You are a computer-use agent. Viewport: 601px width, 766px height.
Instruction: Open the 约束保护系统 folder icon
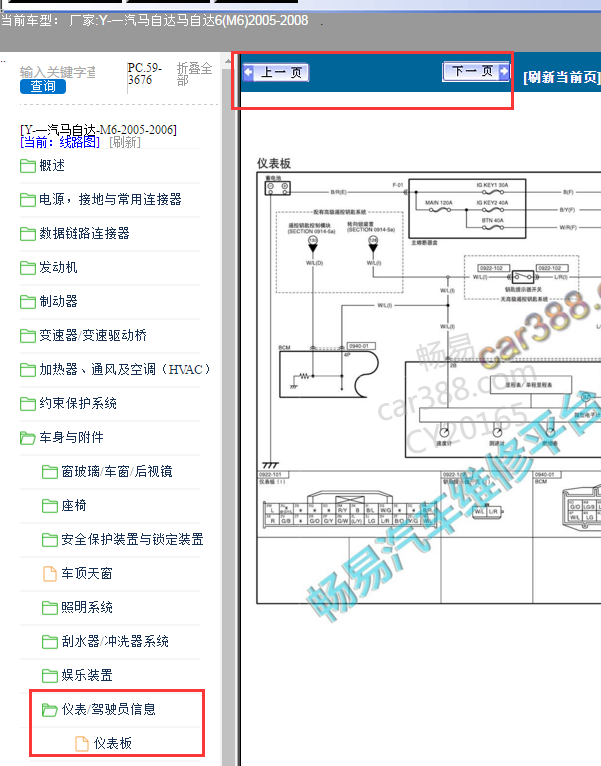28,404
